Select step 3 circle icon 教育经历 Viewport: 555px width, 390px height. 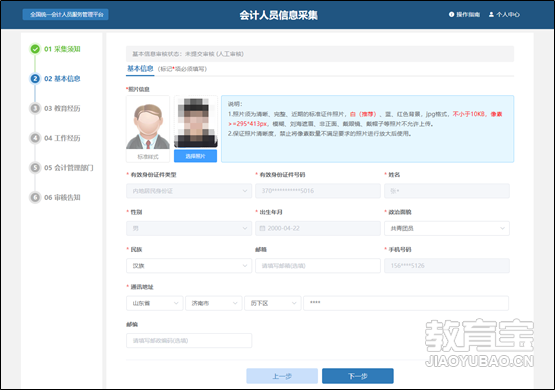pyautogui.click(x=35, y=108)
